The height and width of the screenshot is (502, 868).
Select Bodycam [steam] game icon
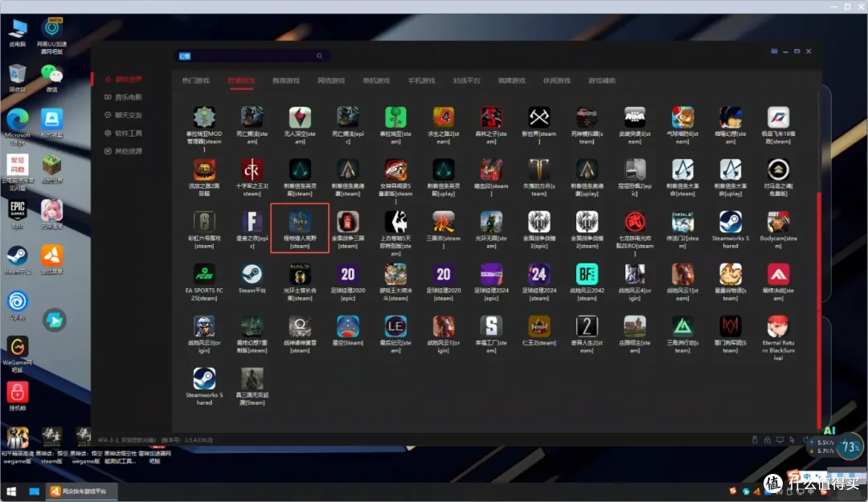click(778, 222)
